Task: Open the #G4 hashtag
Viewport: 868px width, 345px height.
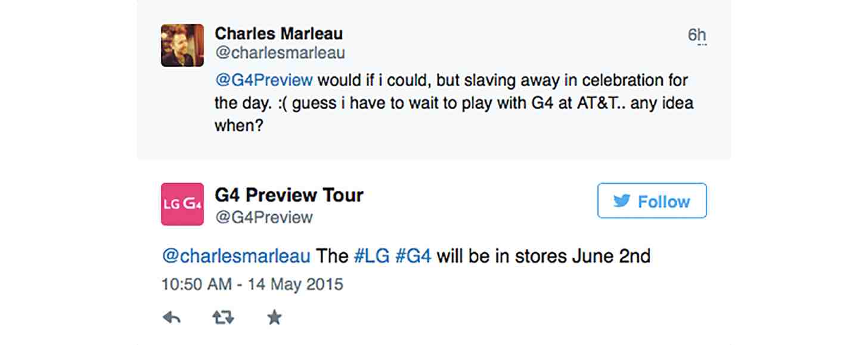Action: (413, 256)
